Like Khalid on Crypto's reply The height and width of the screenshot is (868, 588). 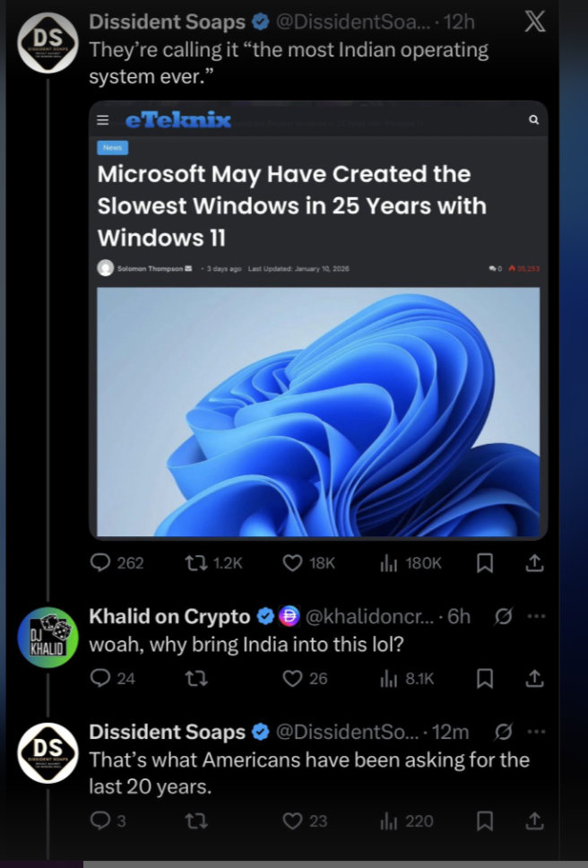pos(292,678)
